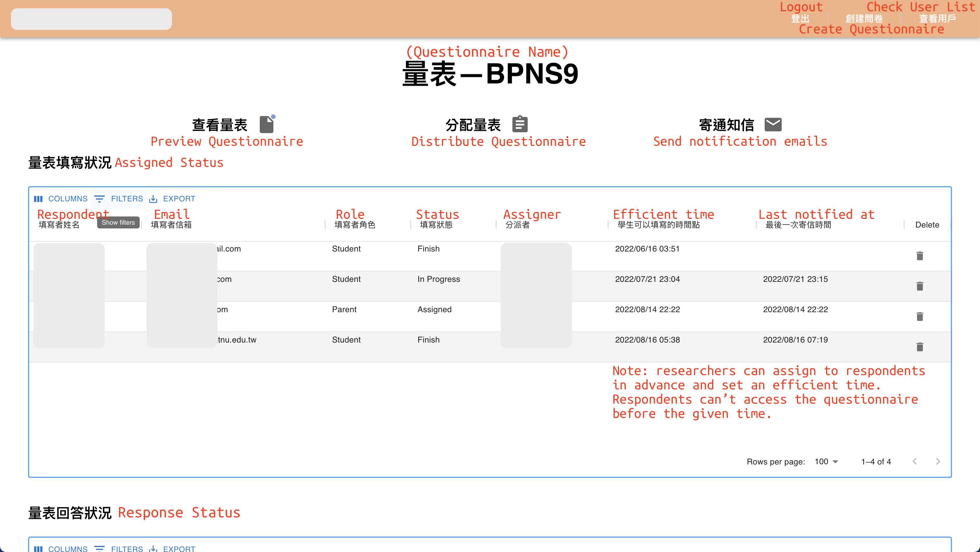Go to the previous page arrow
Image resolution: width=980 pixels, height=552 pixels.
click(915, 462)
